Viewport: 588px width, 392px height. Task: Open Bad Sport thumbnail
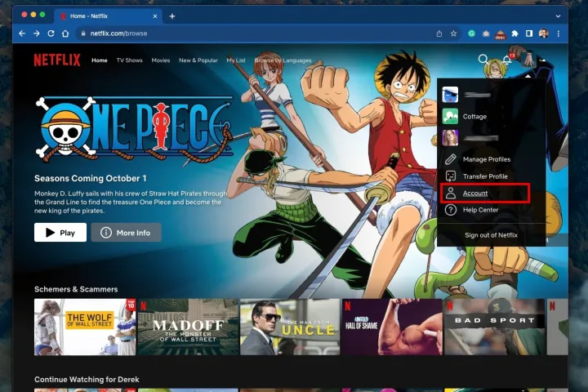[x=494, y=327]
